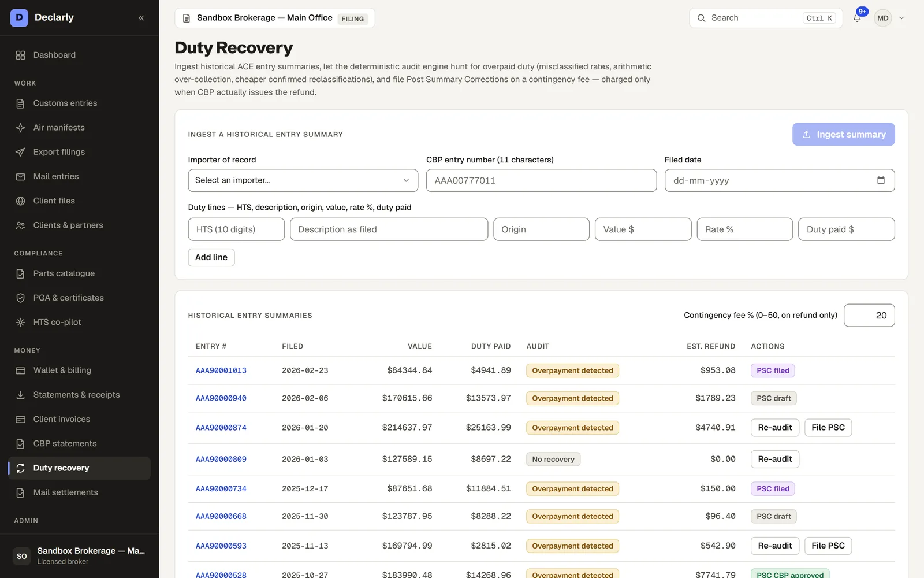Select Duty recovery menu item

pyautogui.click(x=79, y=468)
